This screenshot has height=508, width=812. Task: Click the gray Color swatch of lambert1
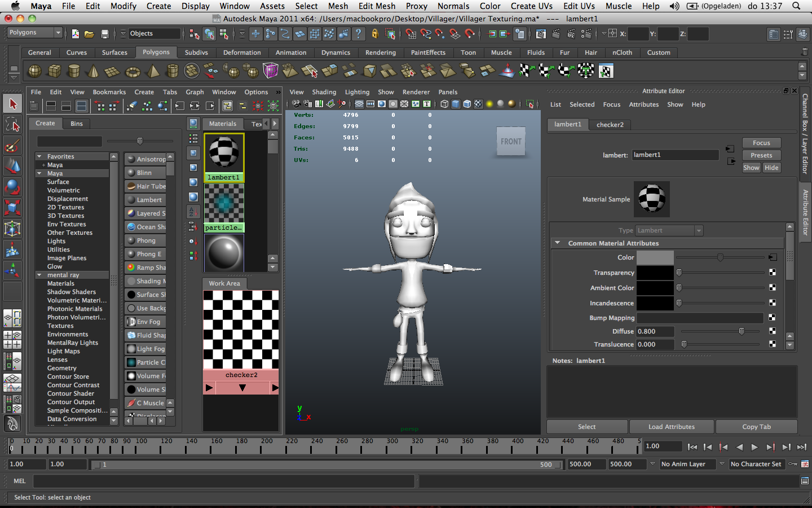(655, 257)
